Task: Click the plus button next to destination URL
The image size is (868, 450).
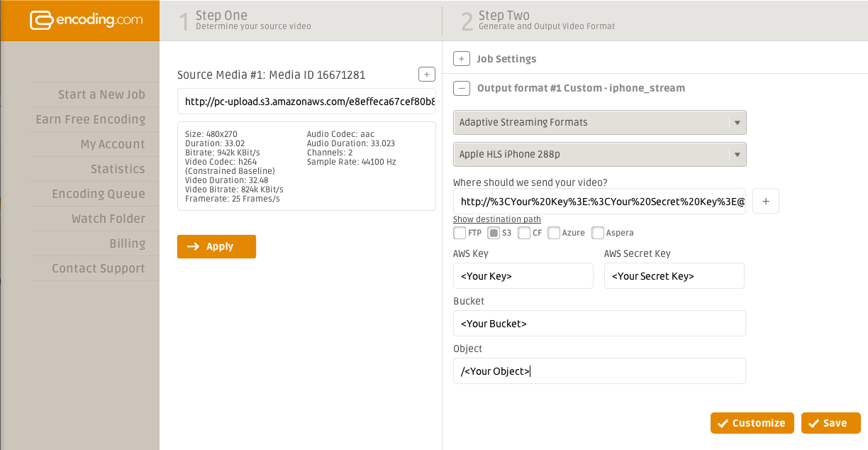Action: (x=765, y=201)
